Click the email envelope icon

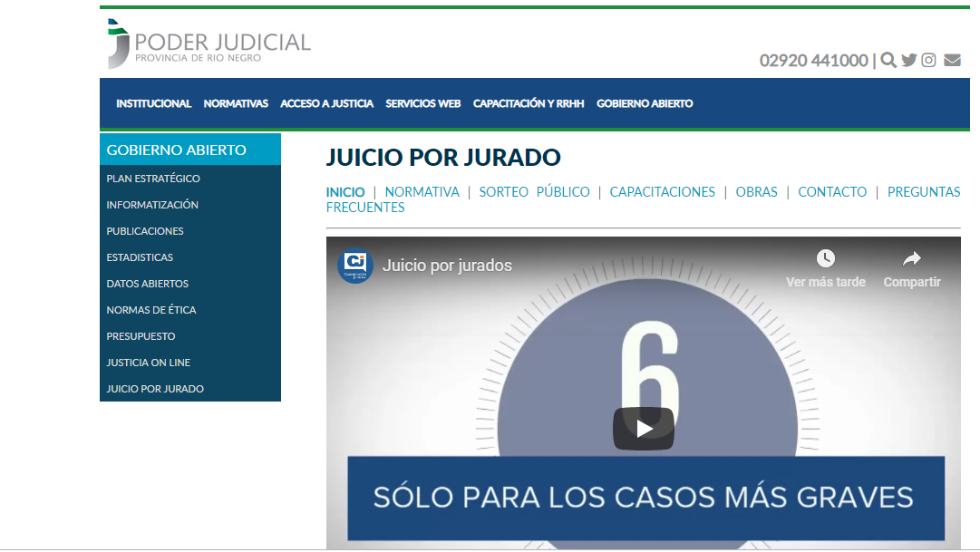point(951,59)
